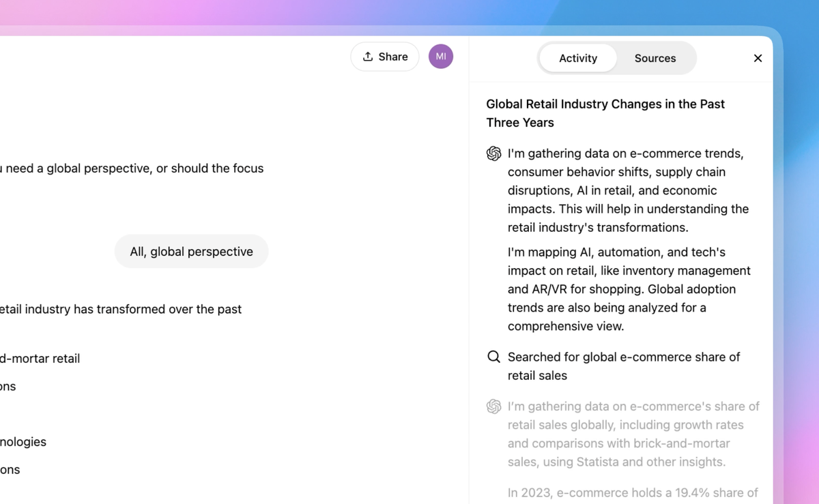819x504 pixels.
Task: Click the "Global Retail Industry Changes" panel title
Action: (605, 113)
